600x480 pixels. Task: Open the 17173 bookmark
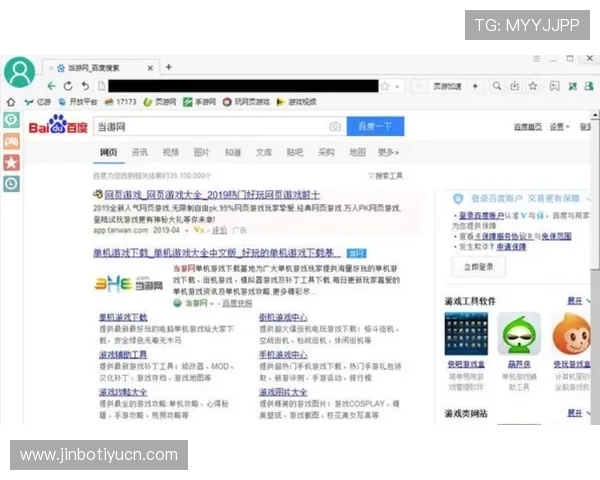[x=121, y=102]
